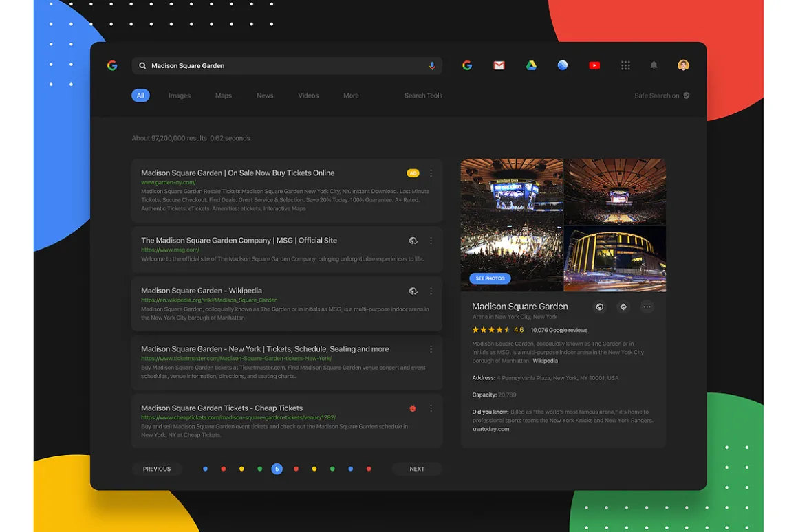Open the 'On Sale Now Buy Tickets Online' result
The height and width of the screenshot is (532, 798).
[237, 173]
